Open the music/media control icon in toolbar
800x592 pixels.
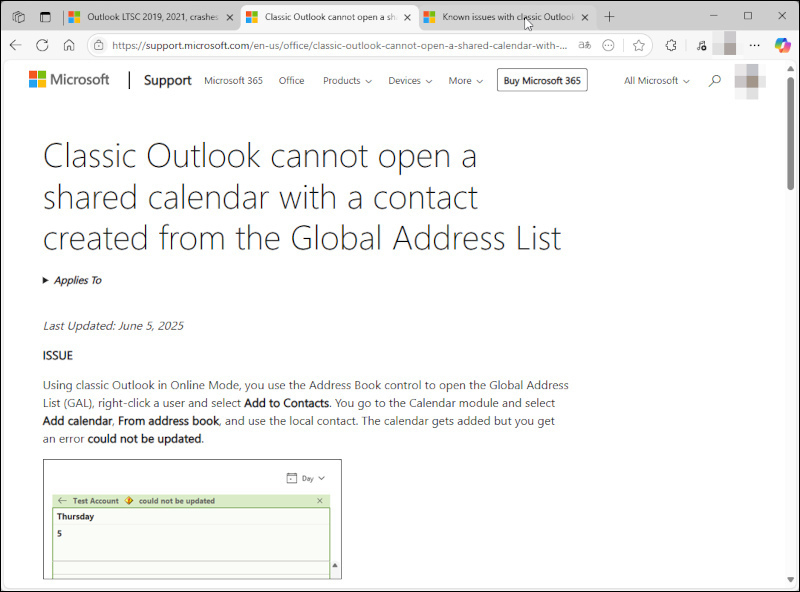[702, 45]
